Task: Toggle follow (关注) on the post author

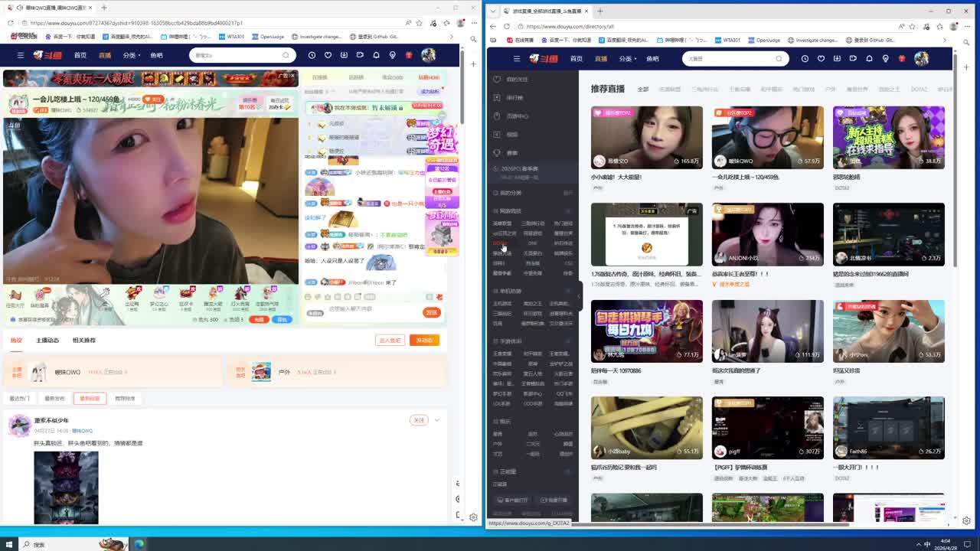Action: [419, 420]
